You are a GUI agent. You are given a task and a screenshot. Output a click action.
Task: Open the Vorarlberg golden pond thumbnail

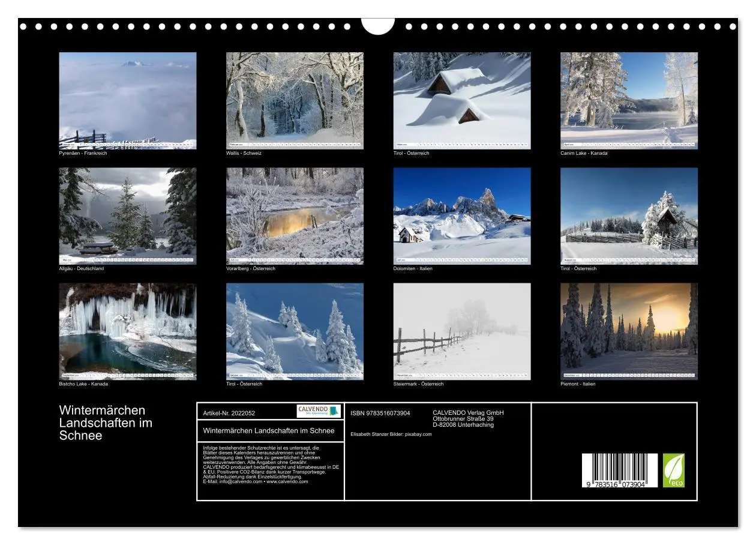295,216
